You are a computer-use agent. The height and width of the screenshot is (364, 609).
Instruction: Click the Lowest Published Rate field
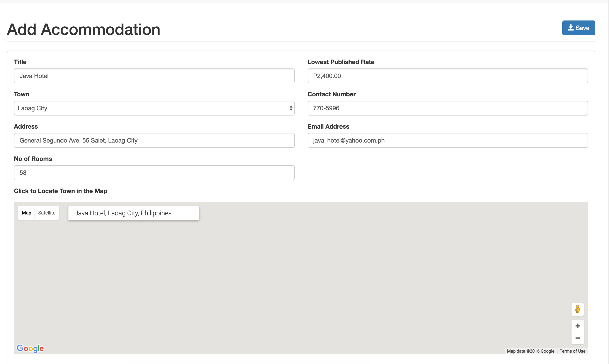tap(448, 76)
